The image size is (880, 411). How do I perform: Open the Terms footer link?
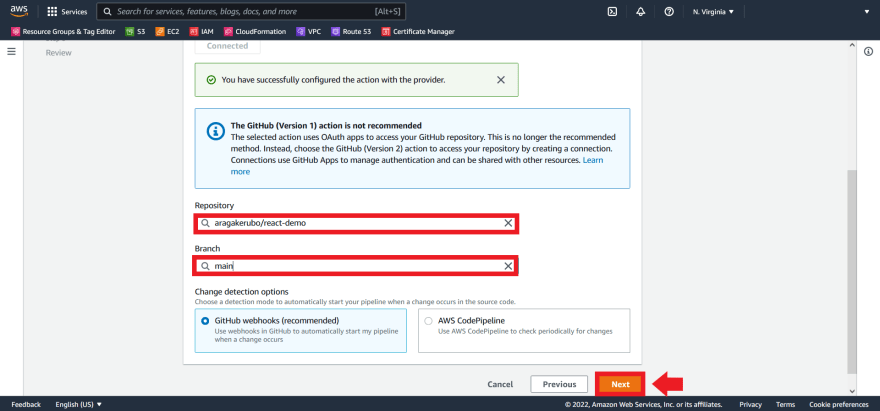[785, 404]
